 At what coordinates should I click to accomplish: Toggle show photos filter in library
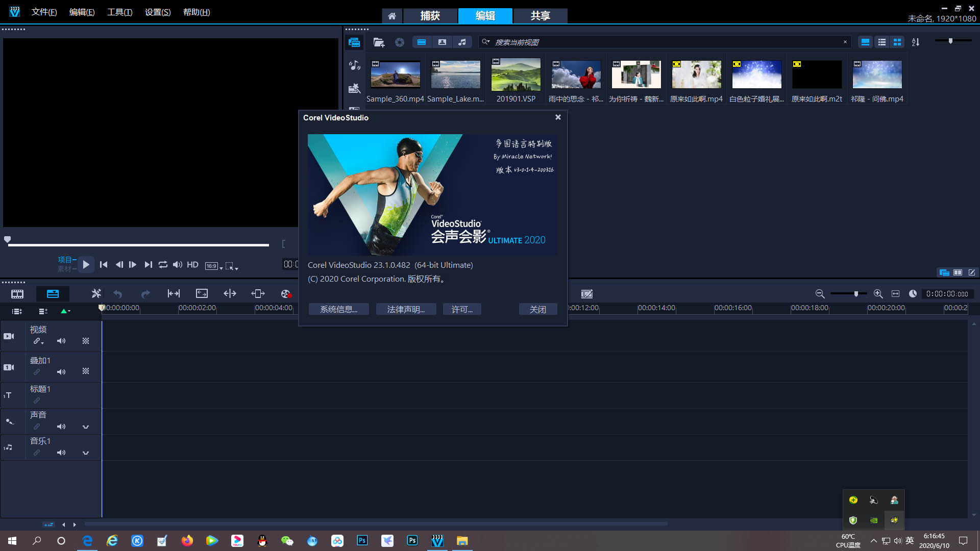pos(442,42)
